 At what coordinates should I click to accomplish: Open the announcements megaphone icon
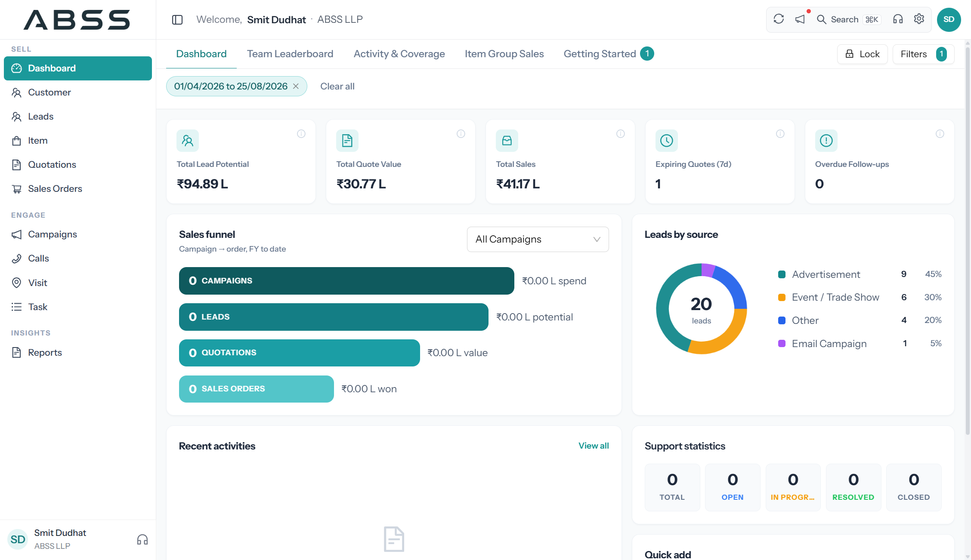click(800, 19)
